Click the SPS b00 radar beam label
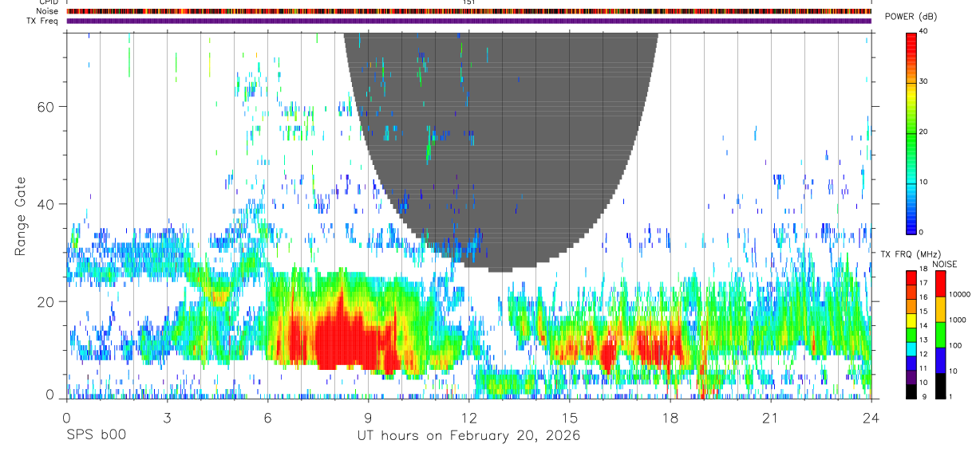This screenshot has height=452, width=980. point(96,435)
